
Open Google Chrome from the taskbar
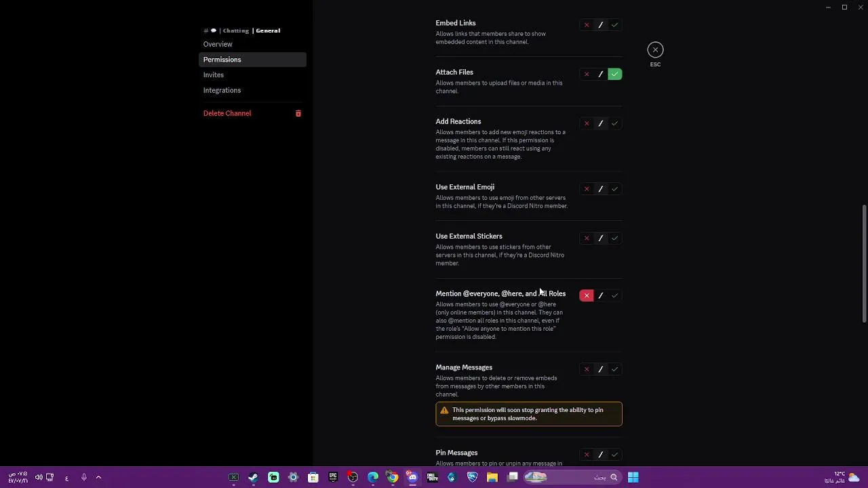pos(393,477)
